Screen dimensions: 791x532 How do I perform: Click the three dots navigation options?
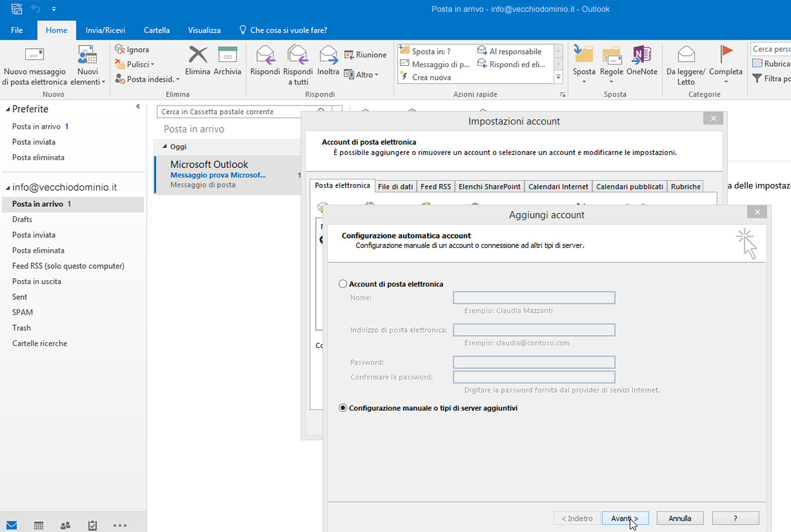tap(120, 525)
